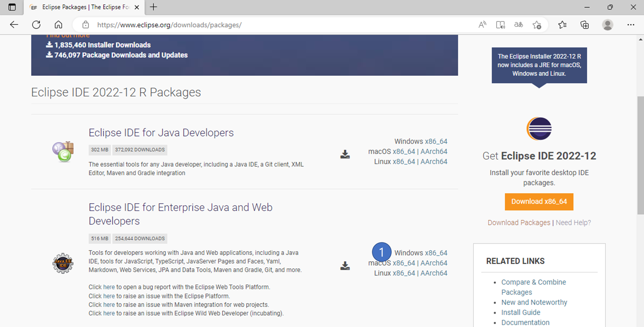Open the Download Packages link
This screenshot has width=644, height=327.
tap(519, 222)
